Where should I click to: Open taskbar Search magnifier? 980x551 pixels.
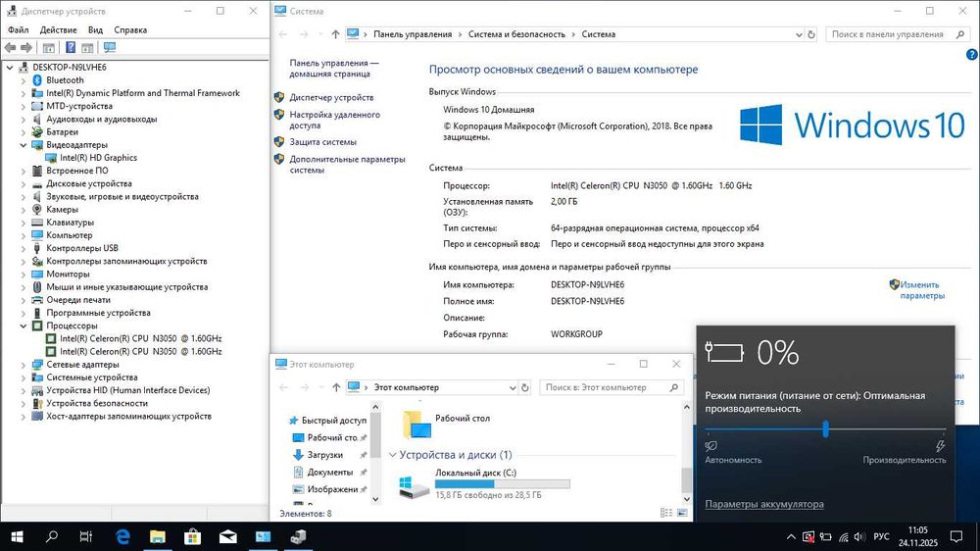[52, 536]
